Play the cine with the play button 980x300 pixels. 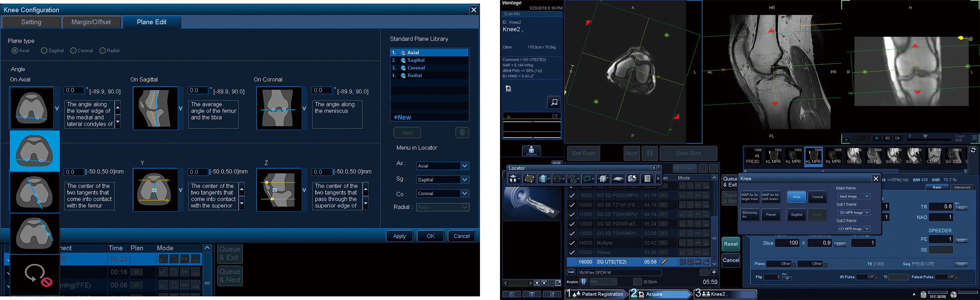click(x=877, y=138)
